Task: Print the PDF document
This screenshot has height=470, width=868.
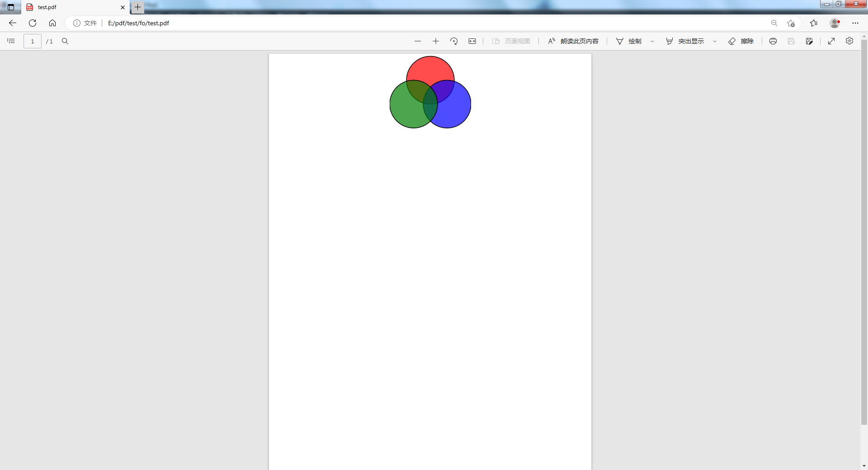Action: [773, 41]
